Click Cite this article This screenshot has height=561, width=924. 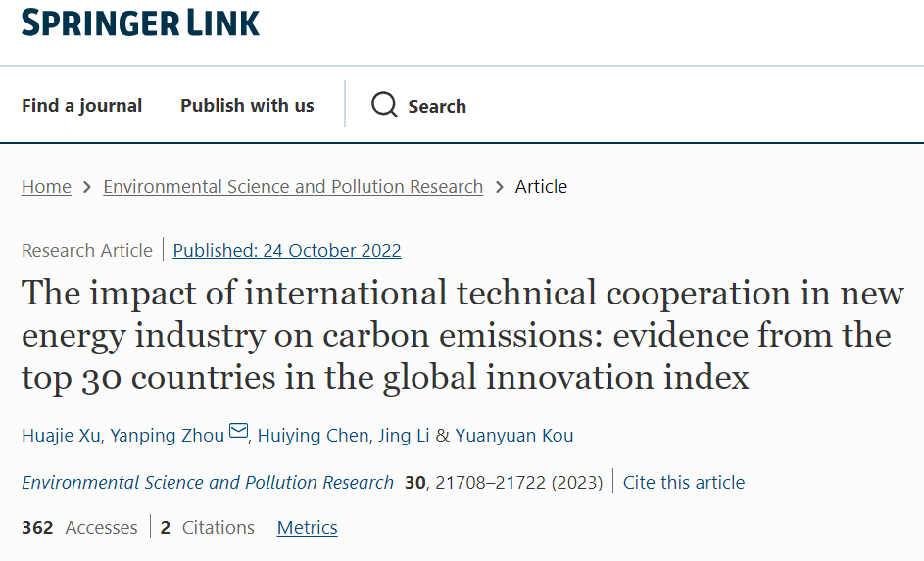[x=684, y=483]
